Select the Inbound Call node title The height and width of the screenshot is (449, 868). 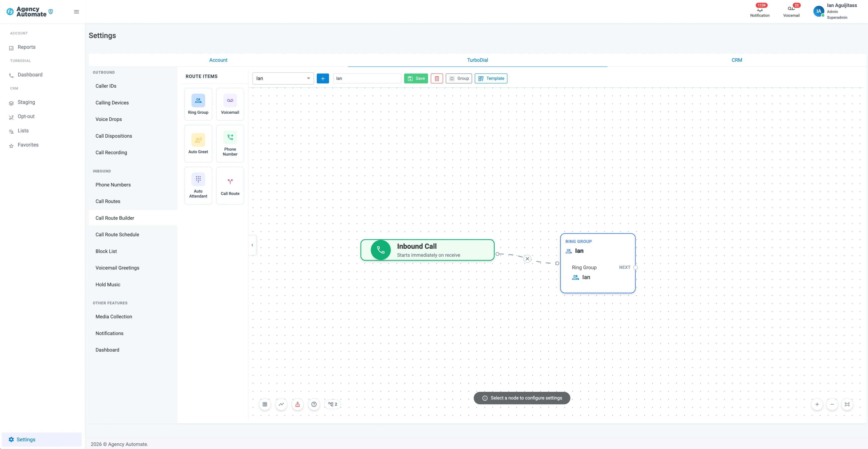coord(417,246)
